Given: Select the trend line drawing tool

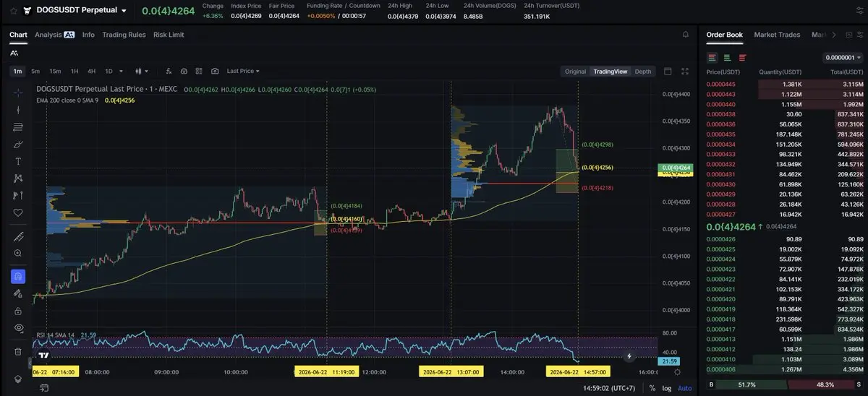Looking at the screenshot, I should (x=19, y=110).
